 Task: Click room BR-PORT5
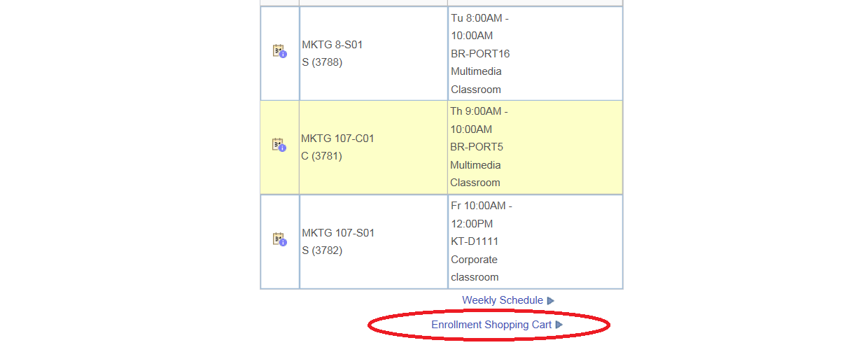(477, 147)
